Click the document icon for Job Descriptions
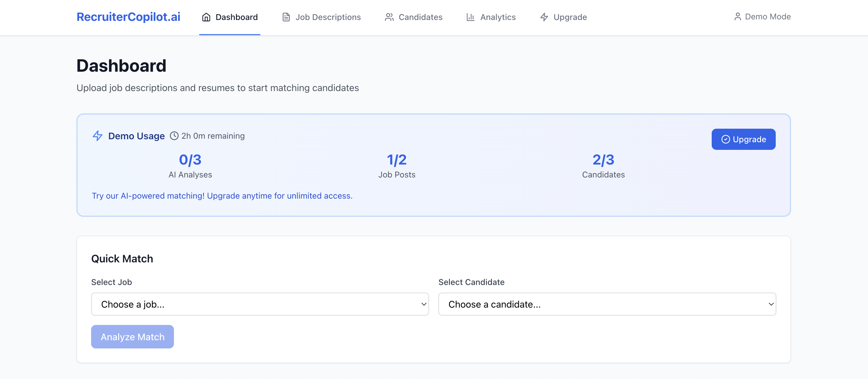 (286, 17)
